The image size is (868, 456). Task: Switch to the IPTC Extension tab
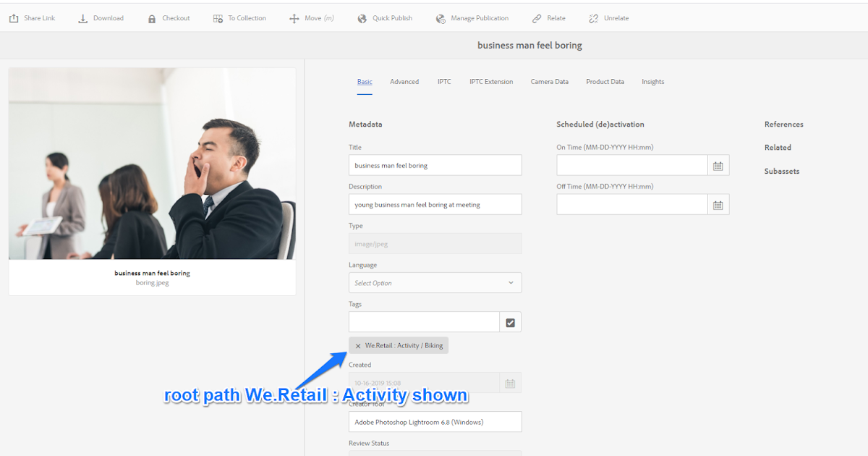pyautogui.click(x=491, y=81)
